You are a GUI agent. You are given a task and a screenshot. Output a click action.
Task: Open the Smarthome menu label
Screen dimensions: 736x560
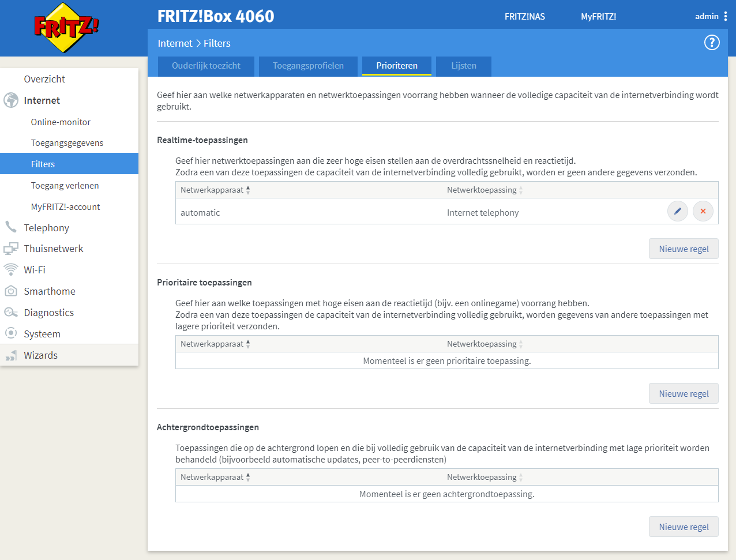click(x=49, y=291)
